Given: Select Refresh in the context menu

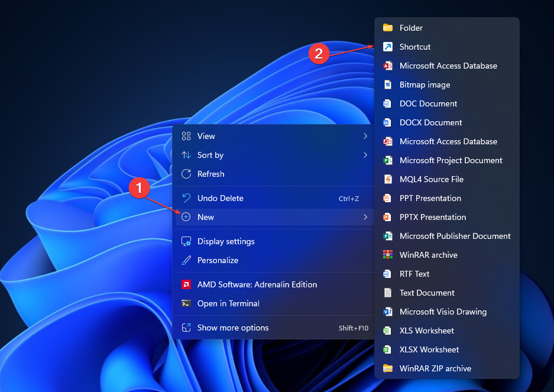Looking at the screenshot, I should 274,174.
